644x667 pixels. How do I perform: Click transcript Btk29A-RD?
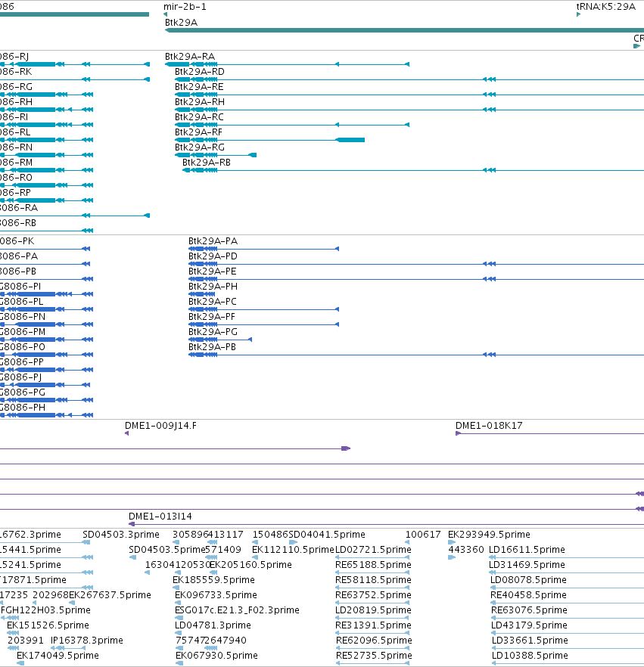pyautogui.click(x=409, y=79)
